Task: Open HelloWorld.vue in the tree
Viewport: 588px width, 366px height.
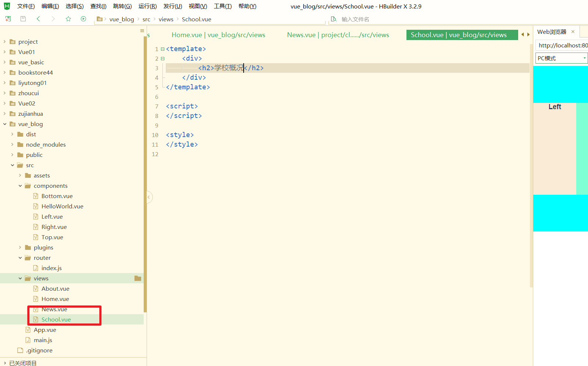Action: tap(62, 206)
